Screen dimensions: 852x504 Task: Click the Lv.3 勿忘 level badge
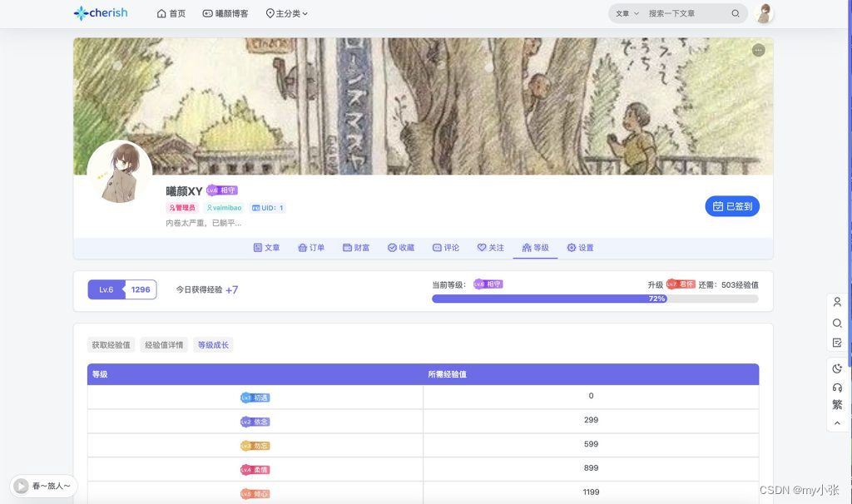255,446
